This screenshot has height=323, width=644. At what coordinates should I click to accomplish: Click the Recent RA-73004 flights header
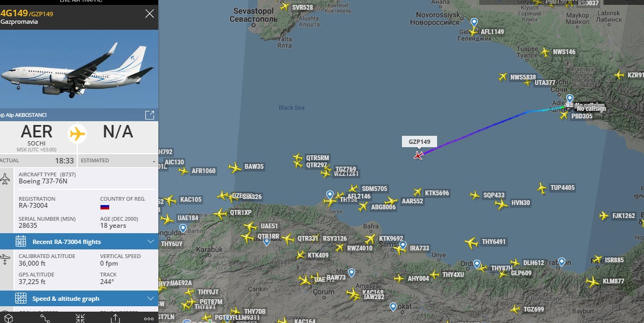79,241
